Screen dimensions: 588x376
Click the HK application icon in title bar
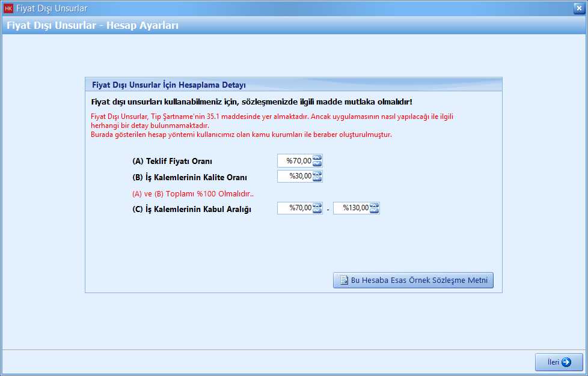point(8,8)
